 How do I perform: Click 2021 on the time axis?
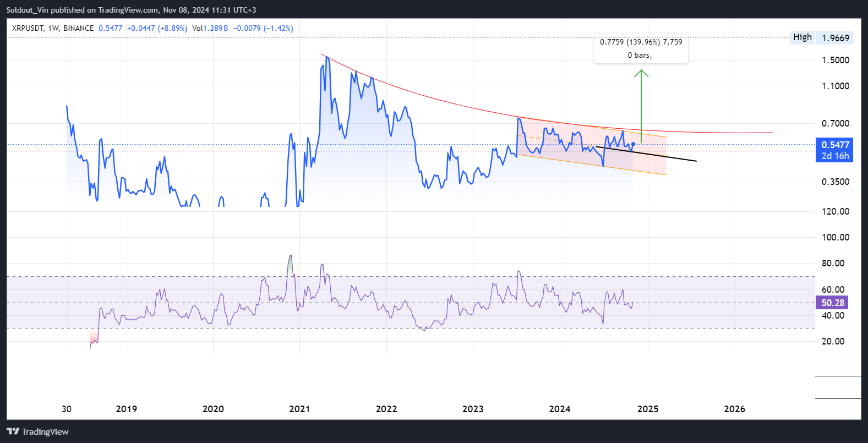point(299,409)
